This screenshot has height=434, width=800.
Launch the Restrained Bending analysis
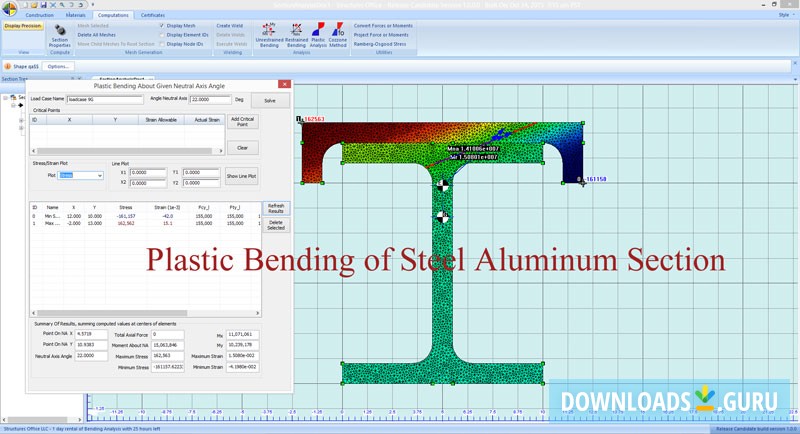tap(296, 35)
